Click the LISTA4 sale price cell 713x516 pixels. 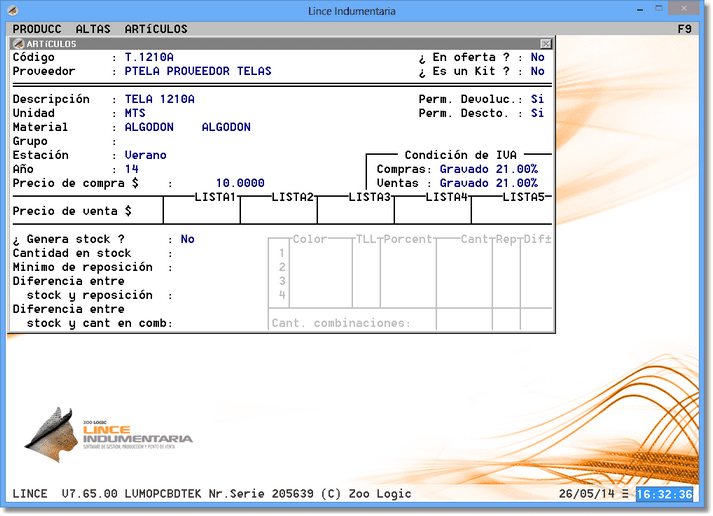(432, 211)
